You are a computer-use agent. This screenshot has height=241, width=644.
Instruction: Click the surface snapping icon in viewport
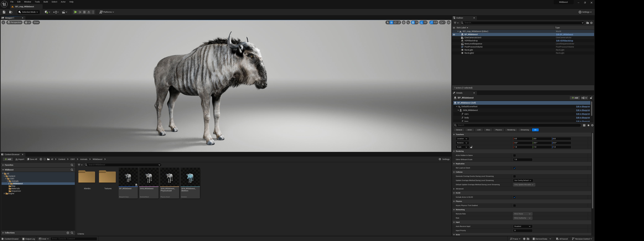(408, 22)
